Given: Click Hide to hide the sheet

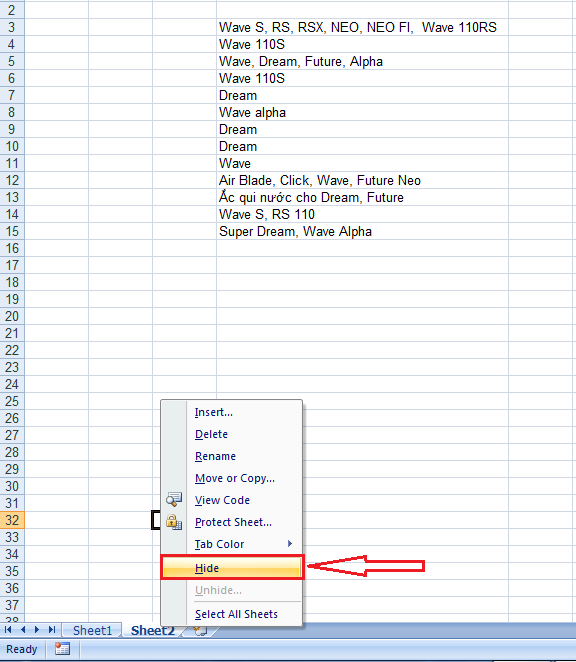Looking at the screenshot, I should (x=232, y=568).
